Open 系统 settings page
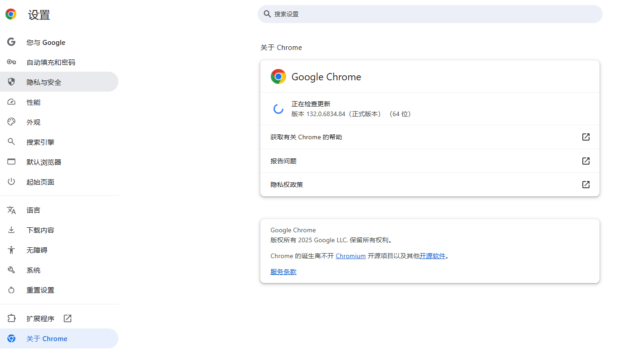Screen dimensions: 644x362 (x=59, y=270)
